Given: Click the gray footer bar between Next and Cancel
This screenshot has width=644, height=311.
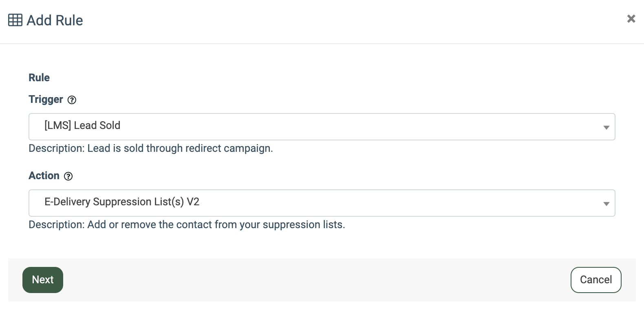Looking at the screenshot, I should (317, 280).
